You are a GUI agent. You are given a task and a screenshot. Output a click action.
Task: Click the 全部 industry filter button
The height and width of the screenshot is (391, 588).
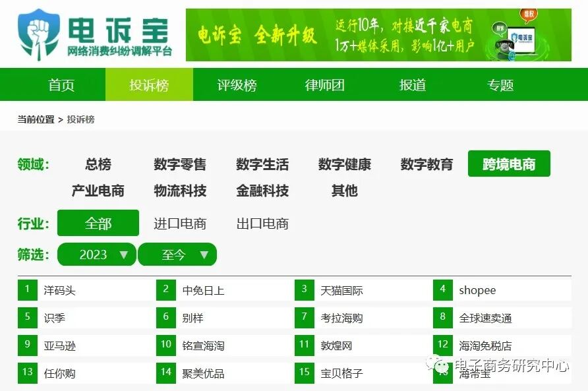point(98,224)
